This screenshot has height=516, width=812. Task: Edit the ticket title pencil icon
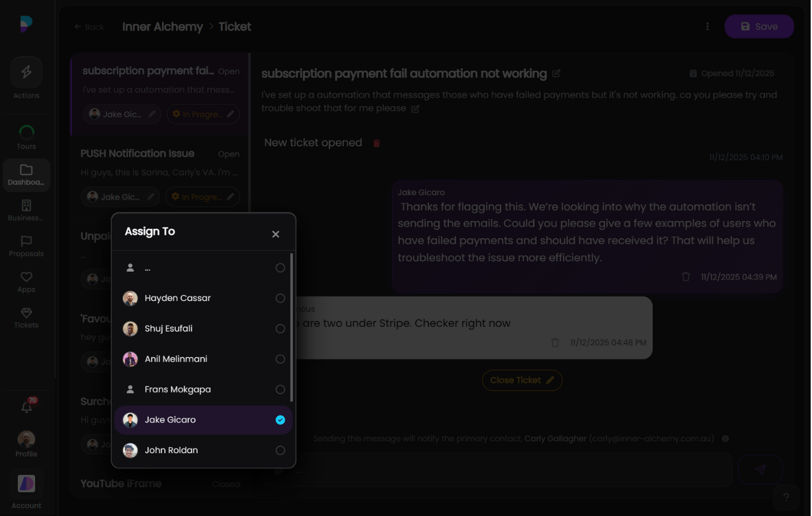(x=556, y=73)
